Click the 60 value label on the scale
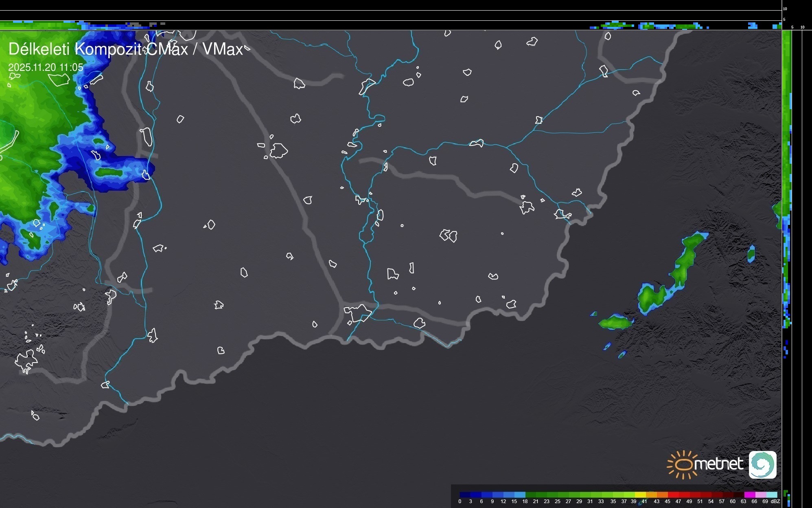The width and height of the screenshot is (812, 508). tap(732, 501)
